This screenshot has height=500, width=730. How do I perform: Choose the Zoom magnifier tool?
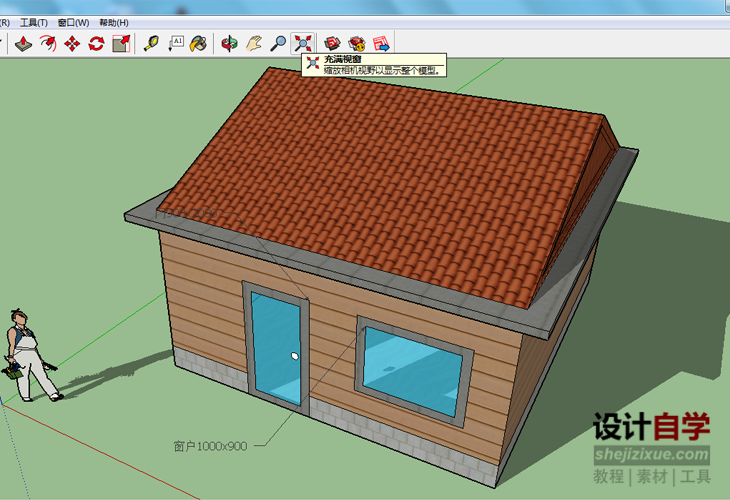[x=279, y=43]
